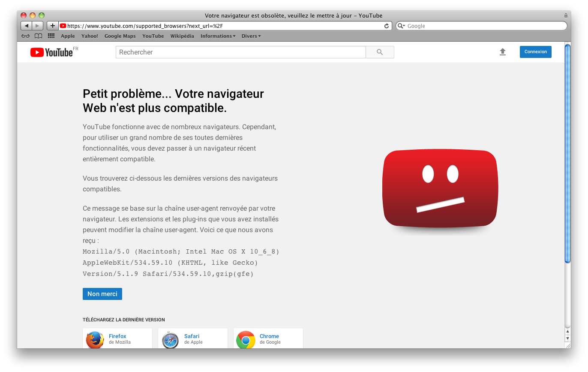The image size is (588, 372).
Task: Open the Apple bookmark
Action: click(68, 36)
